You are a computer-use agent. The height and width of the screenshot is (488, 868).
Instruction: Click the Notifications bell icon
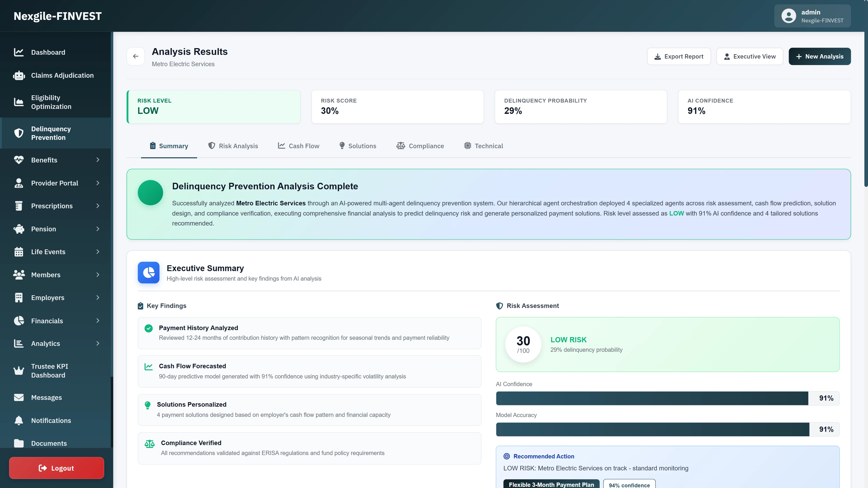[19, 420]
